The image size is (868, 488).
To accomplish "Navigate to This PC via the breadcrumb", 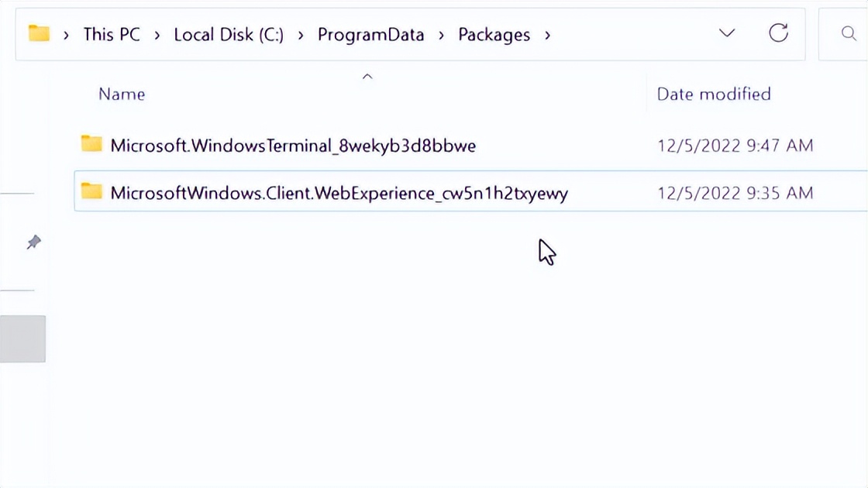I will [112, 34].
